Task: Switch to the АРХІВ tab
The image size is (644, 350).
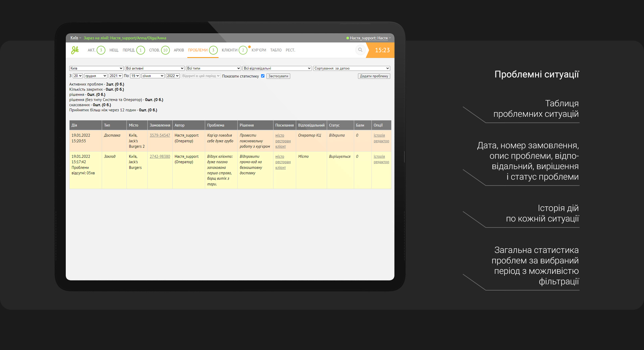Action: pos(179,50)
